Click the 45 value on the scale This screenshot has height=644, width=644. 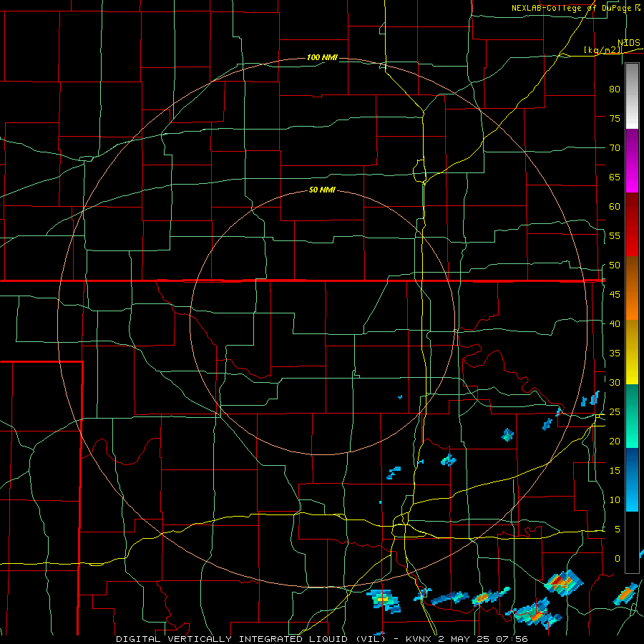[x=615, y=295]
